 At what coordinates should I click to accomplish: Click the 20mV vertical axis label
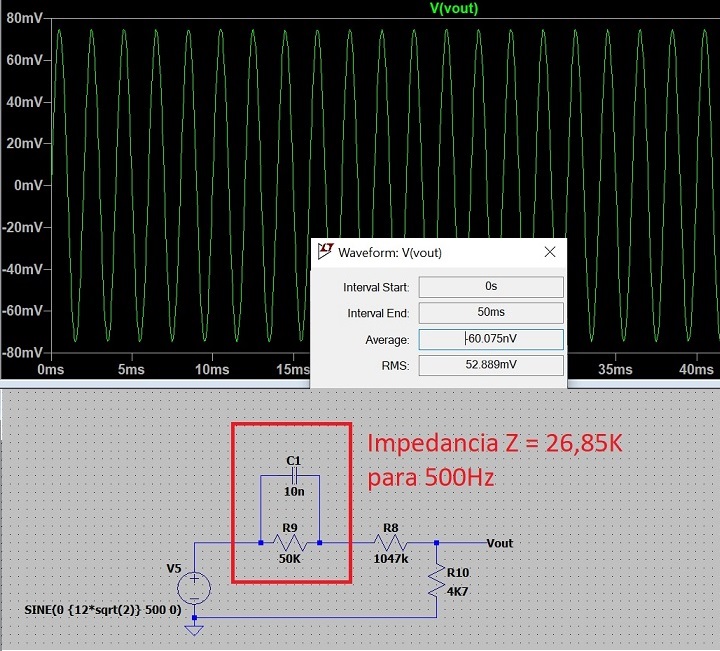(x=24, y=144)
